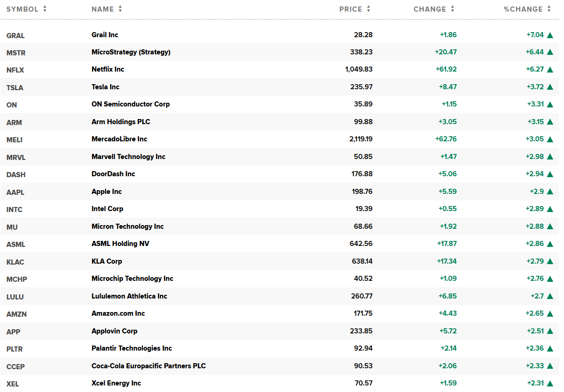This screenshot has width=564, height=392.
Task: Click Intel price 19.39
Action: click(364, 209)
